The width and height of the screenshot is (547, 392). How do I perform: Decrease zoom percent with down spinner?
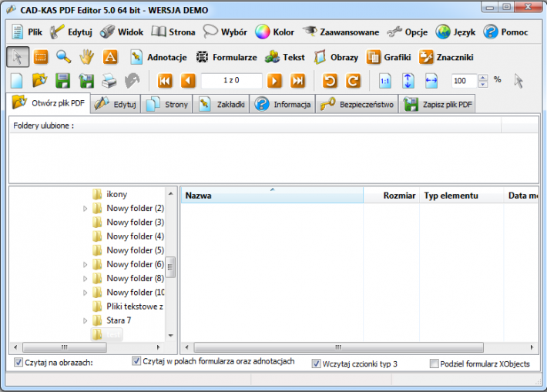click(483, 85)
